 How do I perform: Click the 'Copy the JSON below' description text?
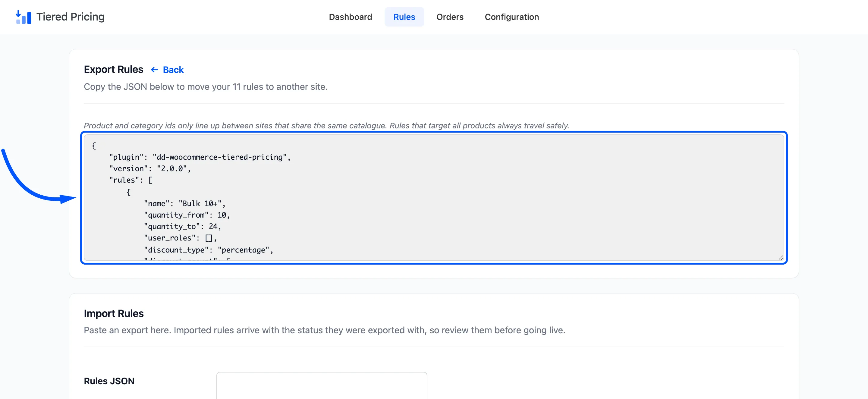(206, 86)
